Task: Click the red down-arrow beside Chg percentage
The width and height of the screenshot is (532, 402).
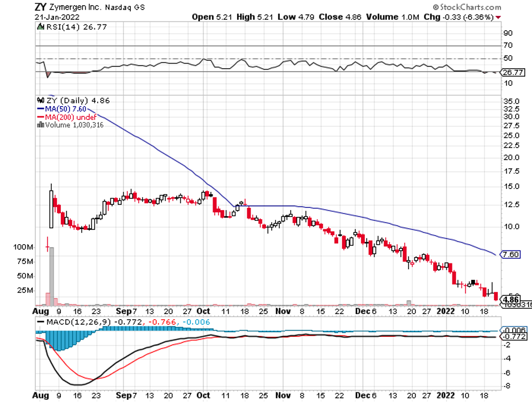Action: [498, 17]
